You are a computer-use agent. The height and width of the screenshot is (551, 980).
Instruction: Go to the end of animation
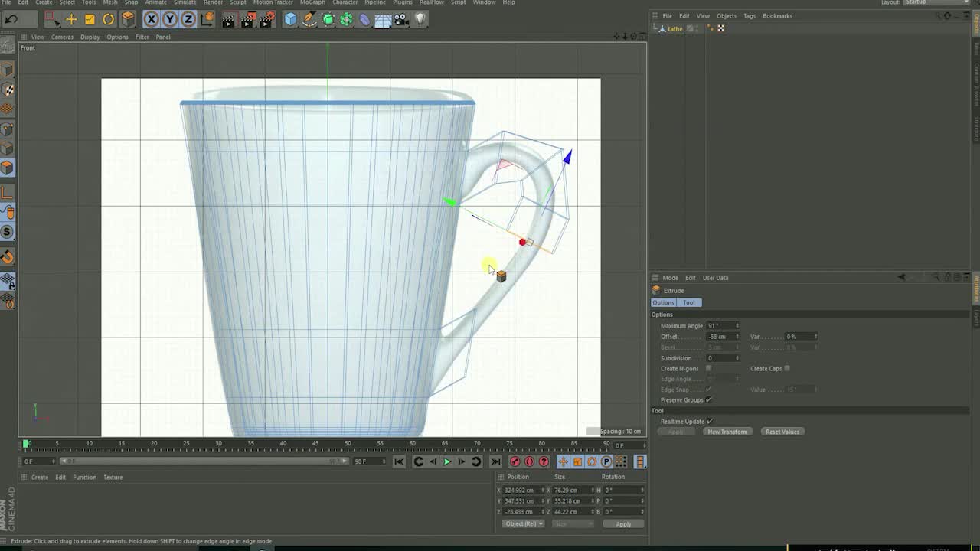coord(495,461)
